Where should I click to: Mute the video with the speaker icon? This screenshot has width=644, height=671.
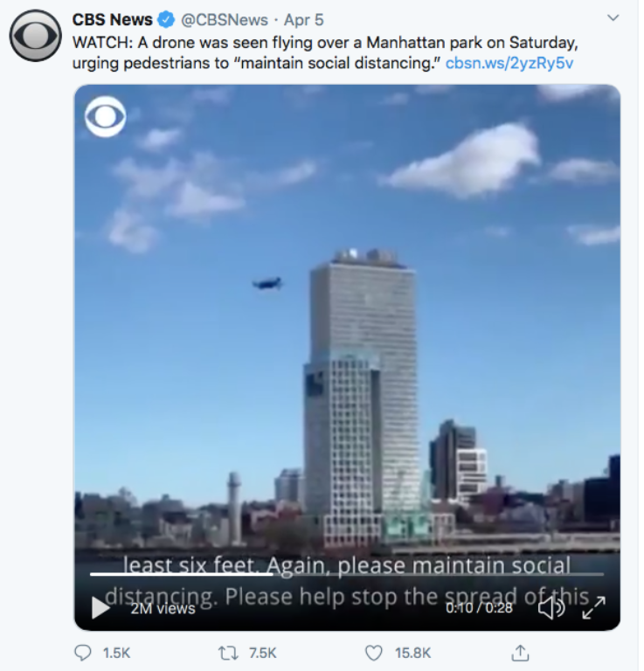tap(551, 608)
